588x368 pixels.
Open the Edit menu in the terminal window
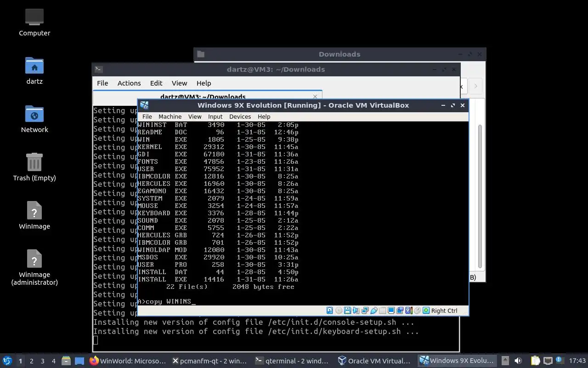tap(156, 83)
